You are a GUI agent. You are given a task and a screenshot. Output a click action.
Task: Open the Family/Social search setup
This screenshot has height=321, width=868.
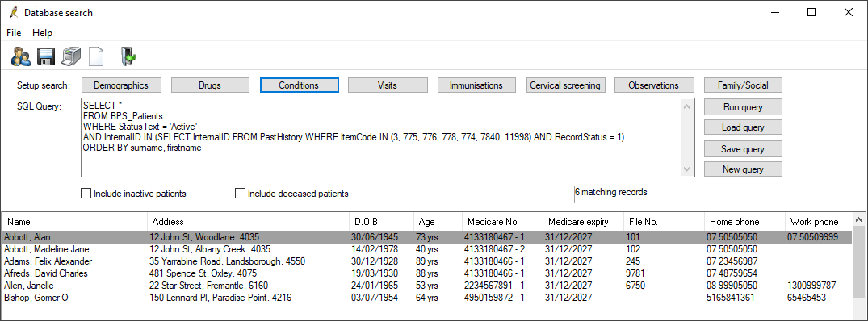743,85
